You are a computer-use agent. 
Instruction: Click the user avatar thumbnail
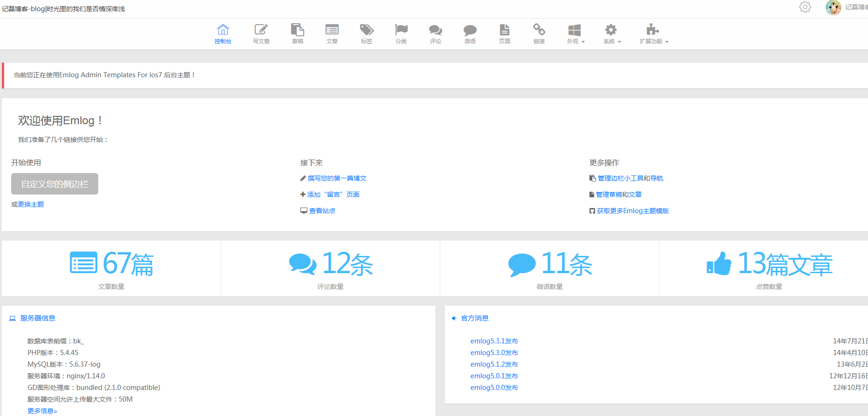[x=833, y=7]
